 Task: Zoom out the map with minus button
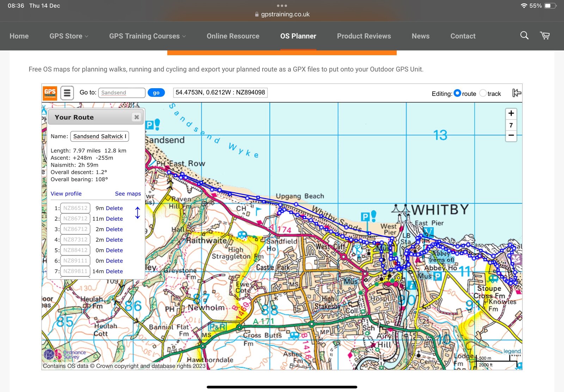click(511, 135)
